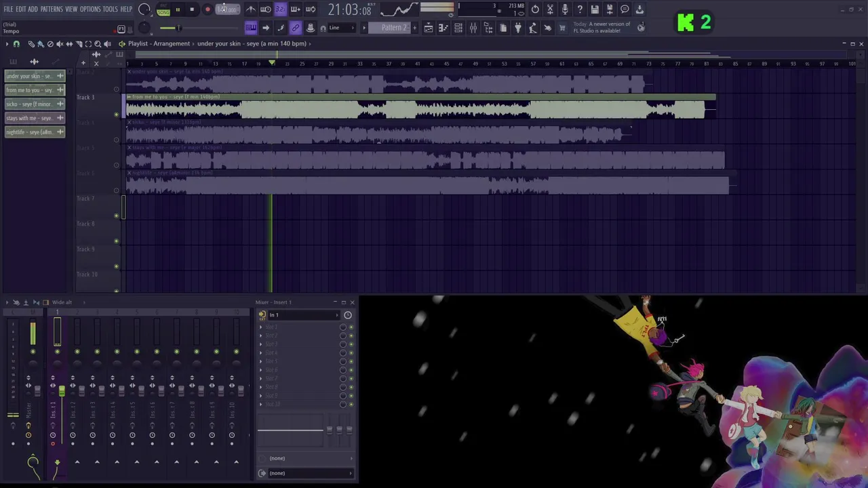This screenshot has width=868, height=488.
Task: Switch to SONG mode
Action: click(163, 13)
